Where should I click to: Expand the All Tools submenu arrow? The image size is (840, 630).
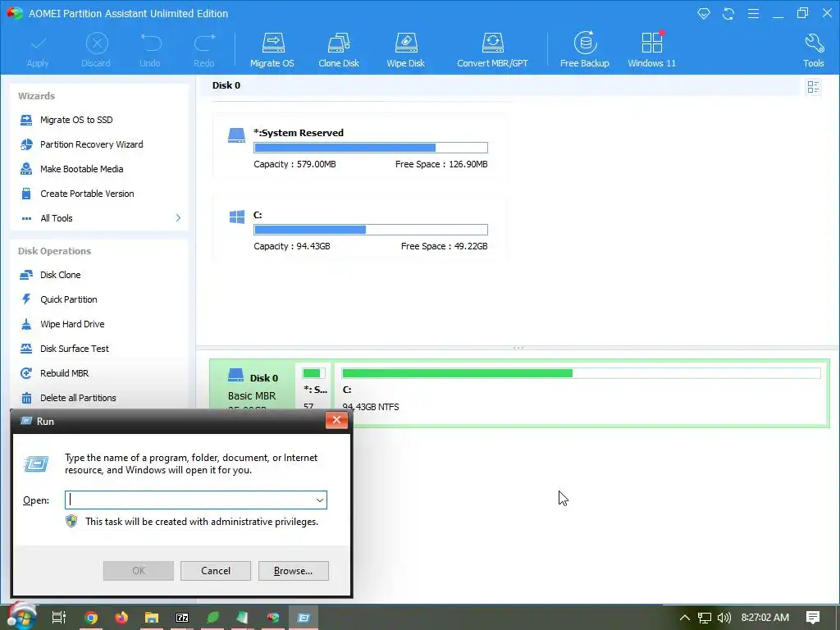pos(178,217)
